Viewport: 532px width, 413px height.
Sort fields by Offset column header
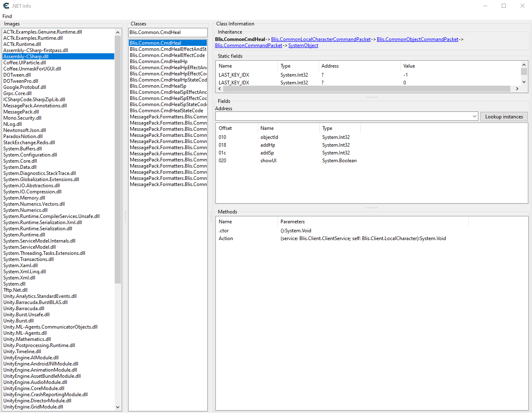pos(225,128)
